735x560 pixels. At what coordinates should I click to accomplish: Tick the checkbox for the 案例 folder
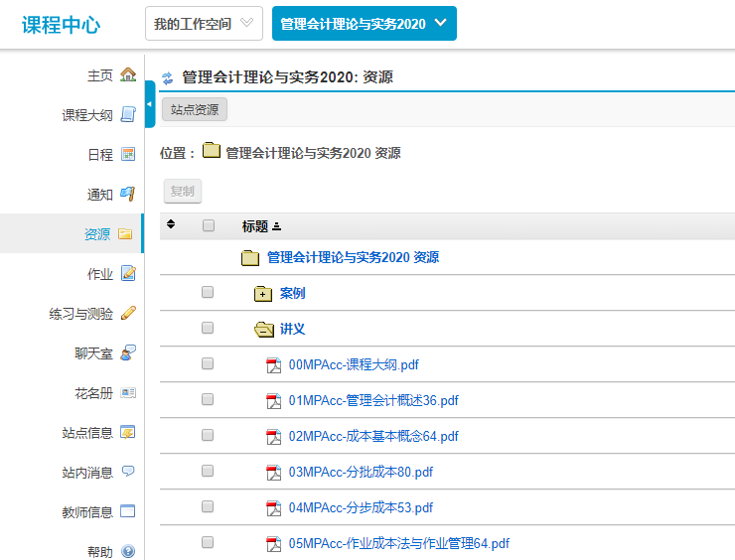[x=208, y=293]
